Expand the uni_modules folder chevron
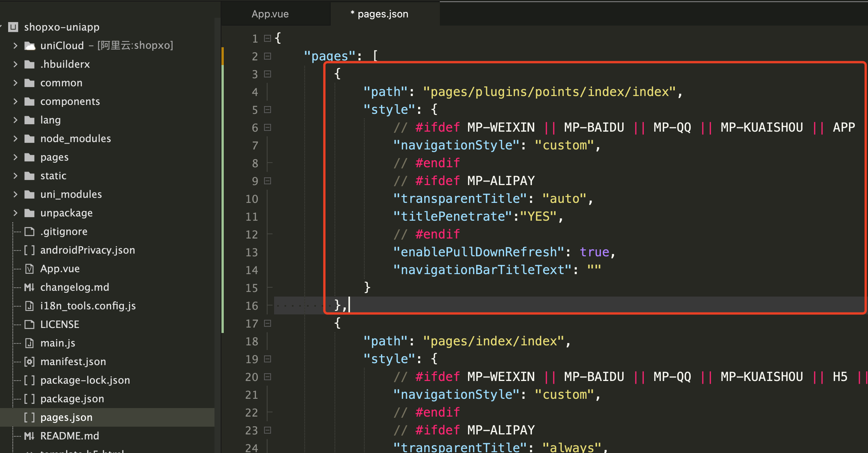 pyautogui.click(x=15, y=194)
